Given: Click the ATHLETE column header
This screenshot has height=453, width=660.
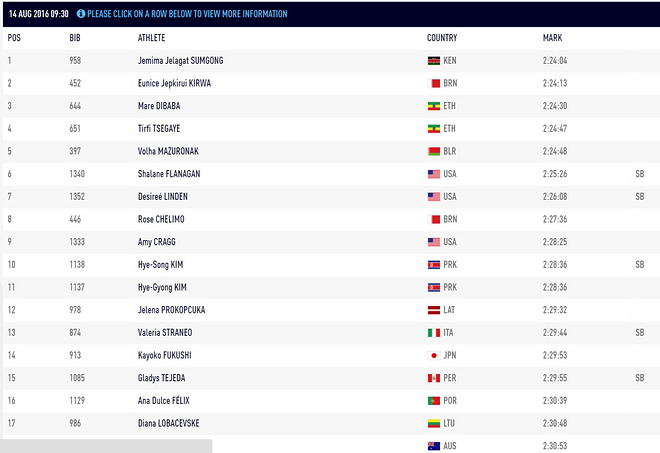Looking at the screenshot, I should [x=152, y=38].
